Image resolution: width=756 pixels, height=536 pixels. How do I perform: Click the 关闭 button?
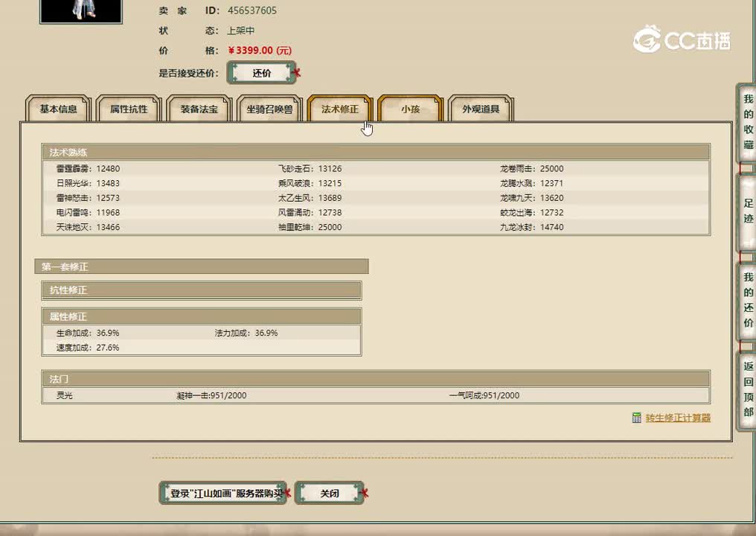pos(330,493)
